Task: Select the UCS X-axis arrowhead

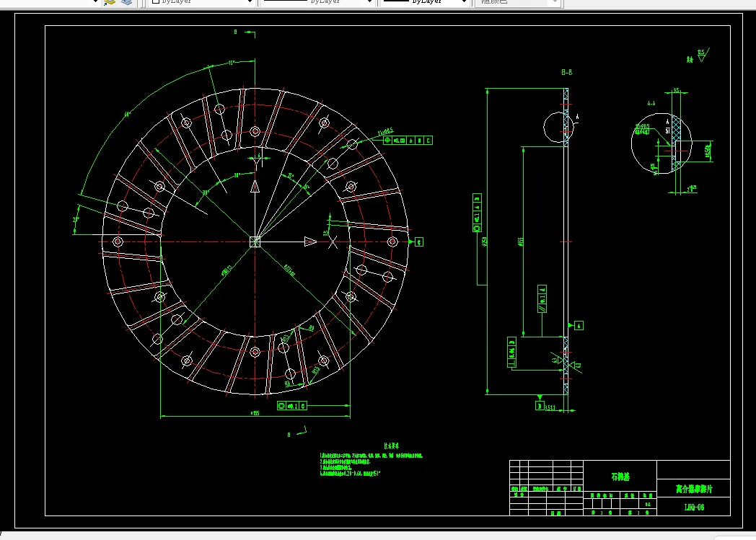Action: [310, 242]
